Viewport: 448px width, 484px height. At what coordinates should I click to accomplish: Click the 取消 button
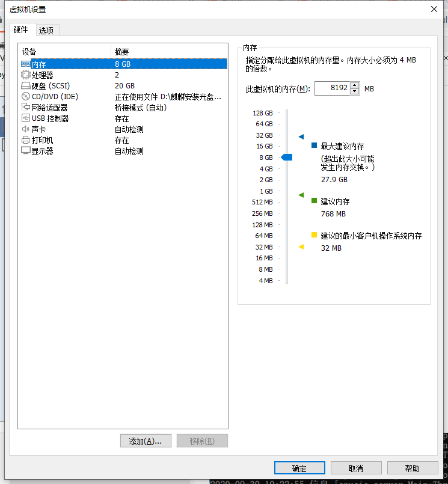pyautogui.click(x=356, y=468)
